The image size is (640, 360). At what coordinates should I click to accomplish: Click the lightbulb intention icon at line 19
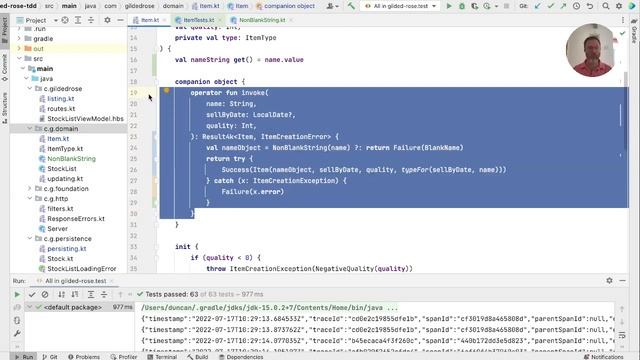click(x=167, y=91)
